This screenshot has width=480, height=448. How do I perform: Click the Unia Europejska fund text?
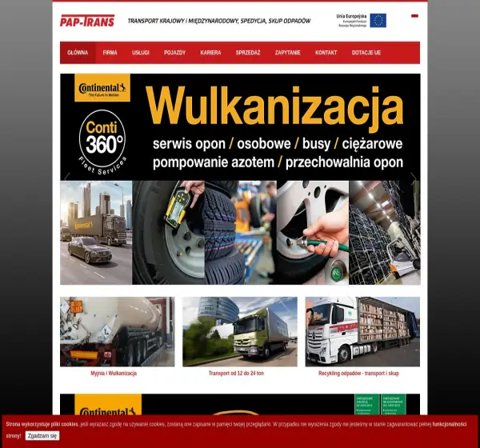tap(351, 21)
